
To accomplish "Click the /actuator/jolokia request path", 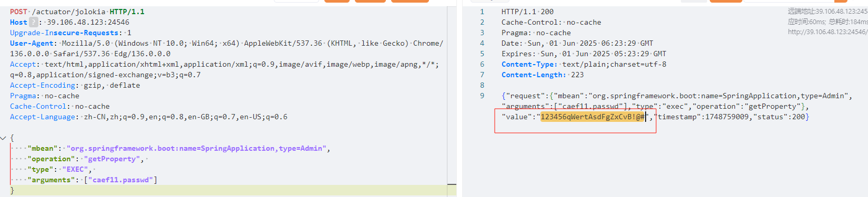I will [x=69, y=12].
